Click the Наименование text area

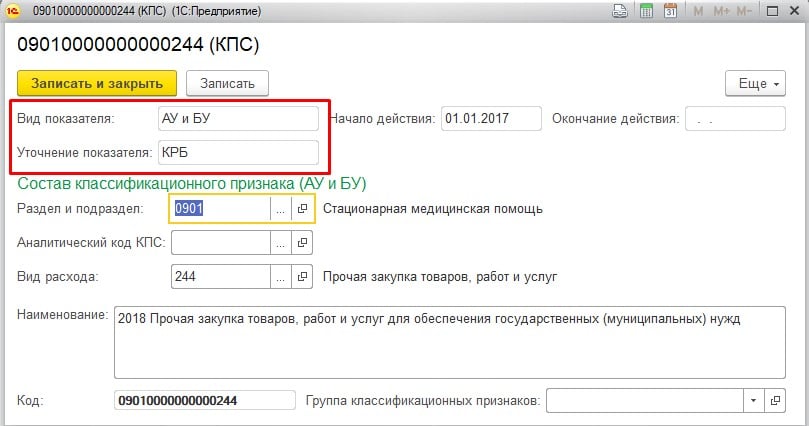pyautogui.click(x=450, y=342)
